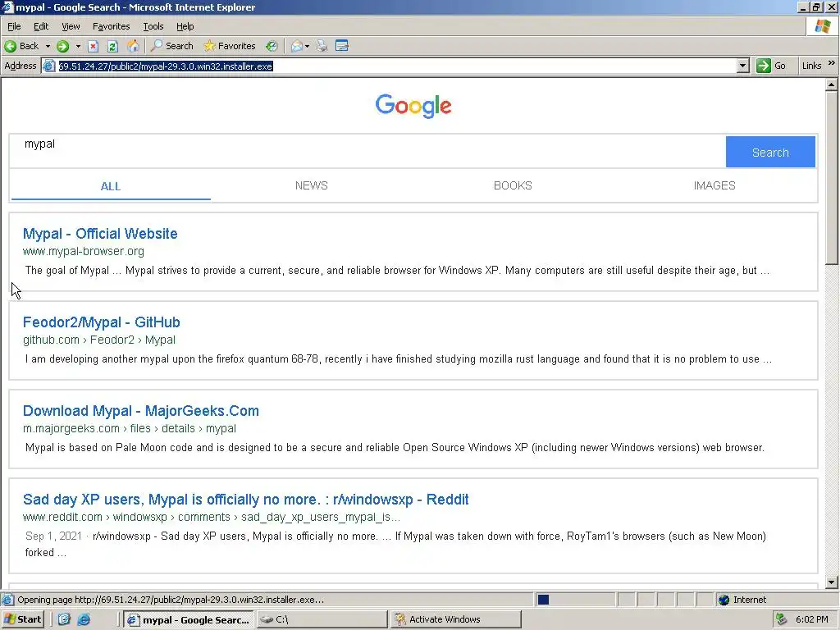Expand the Links toolbar chevron
This screenshot has height=630, width=840.
click(832, 63)
